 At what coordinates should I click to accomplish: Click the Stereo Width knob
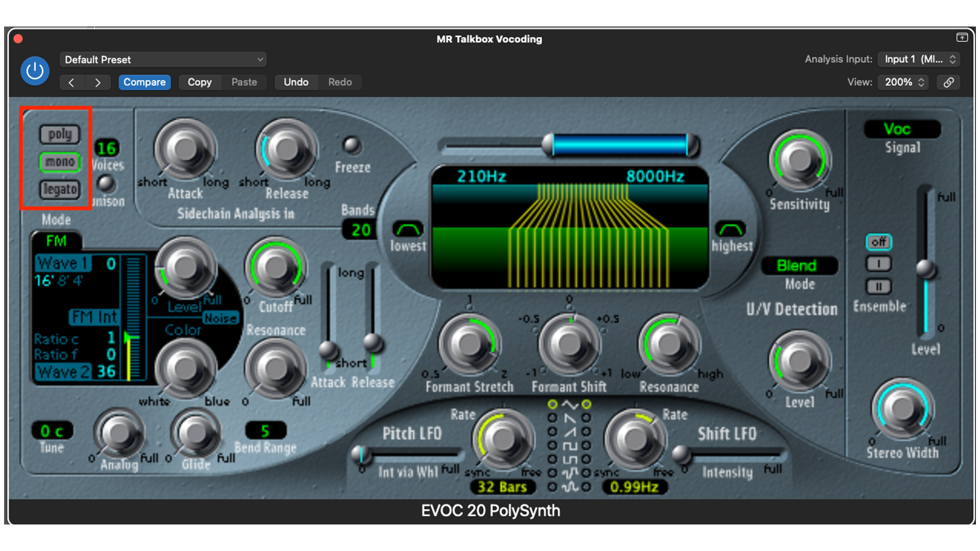tap(902, 409)
